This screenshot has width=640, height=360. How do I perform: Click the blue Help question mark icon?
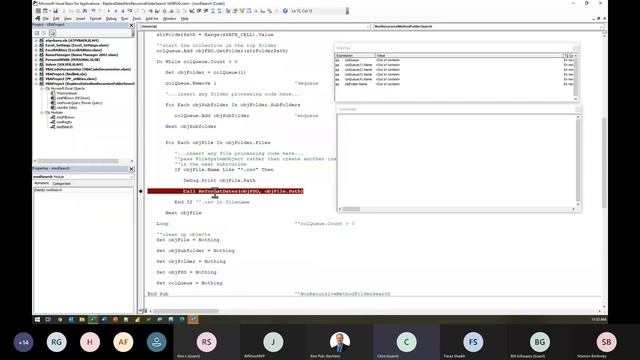pyautogui.click(x=285, y=11)
